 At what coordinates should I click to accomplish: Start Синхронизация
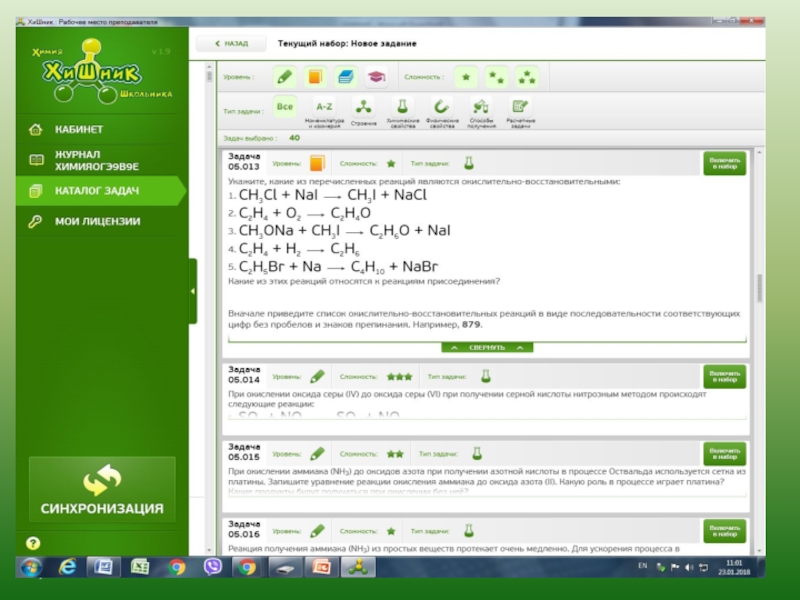coord(102,489)
